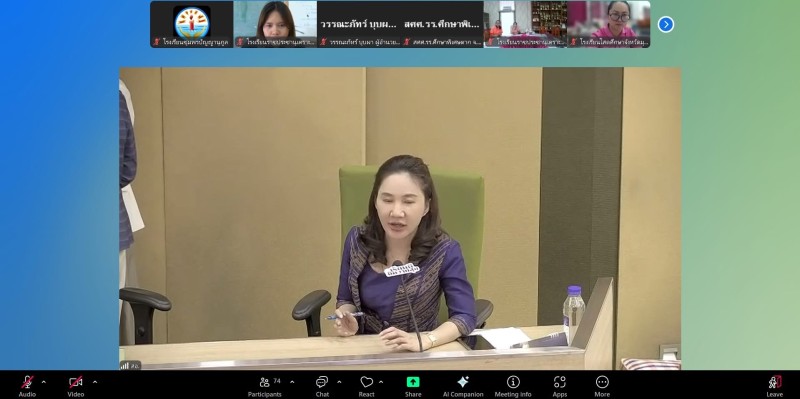Click the green Share screen icon
The image size is (800, 399).
[413, 382]
